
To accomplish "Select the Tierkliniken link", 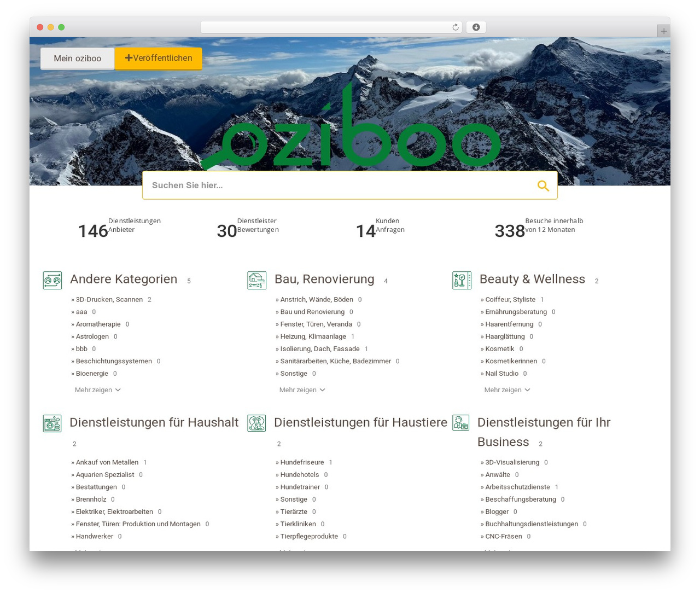I will coord(298,524).
